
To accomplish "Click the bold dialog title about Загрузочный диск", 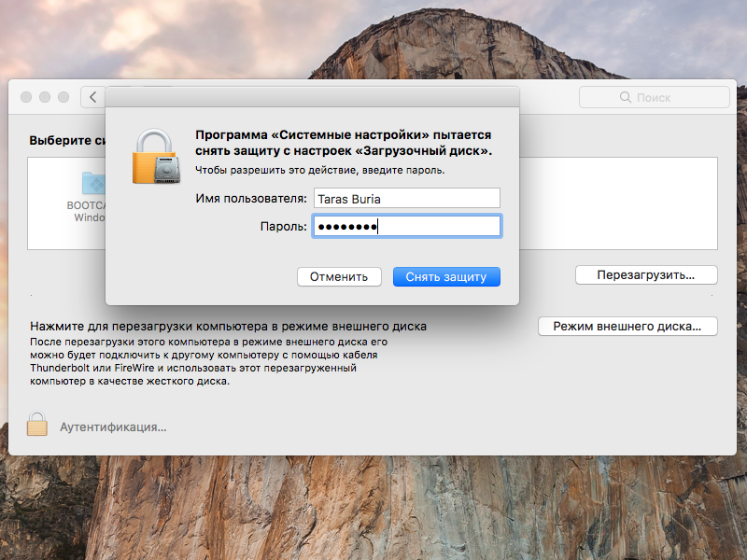I will click(x=344, y=143).
